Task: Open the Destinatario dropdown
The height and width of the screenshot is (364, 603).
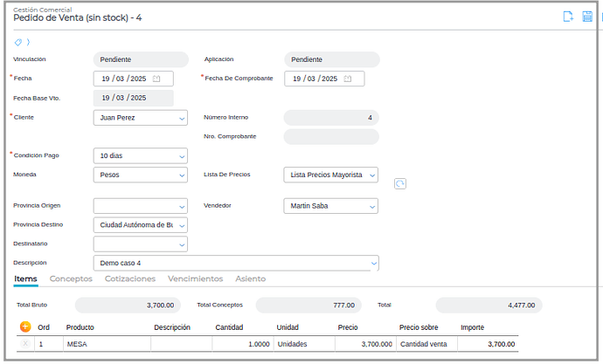Action: coord(182,245)
